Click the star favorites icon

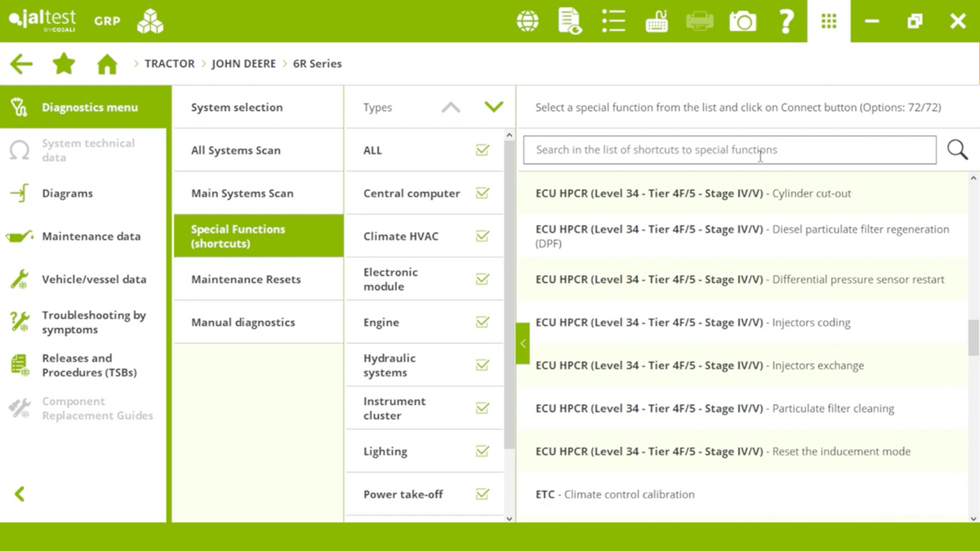click(64, 64)
